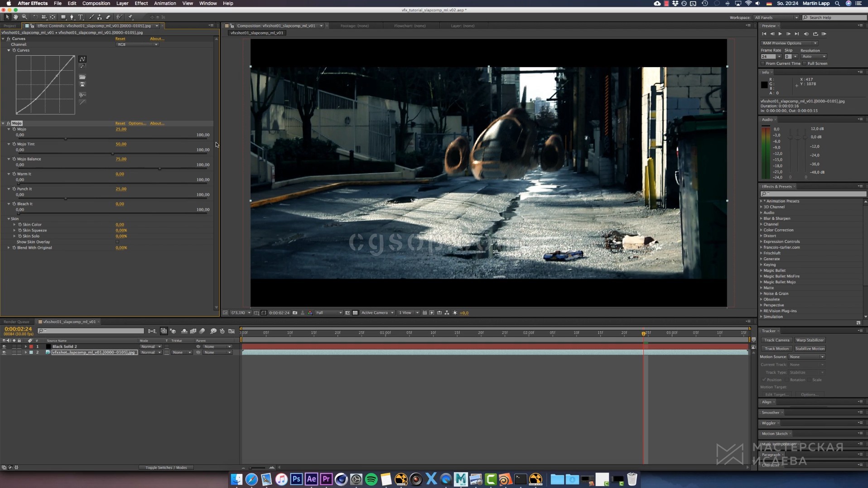Select the Hand tool in toolbar
The height and width of the screenshot is (488, 868).
click(x=15, y=17)
